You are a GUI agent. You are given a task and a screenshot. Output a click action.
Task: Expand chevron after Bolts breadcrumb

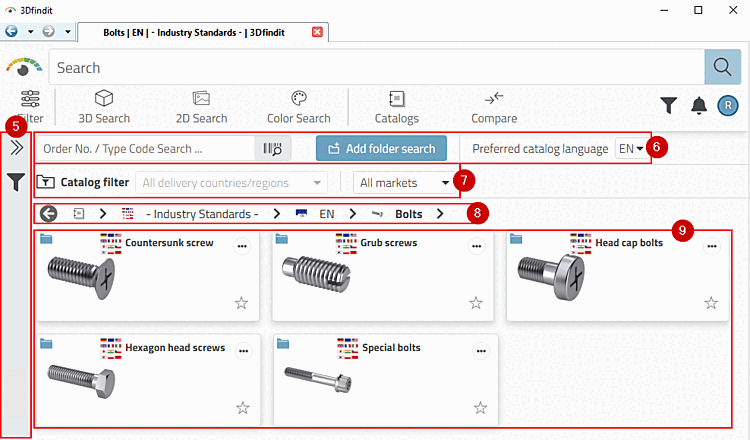(440, 214)
